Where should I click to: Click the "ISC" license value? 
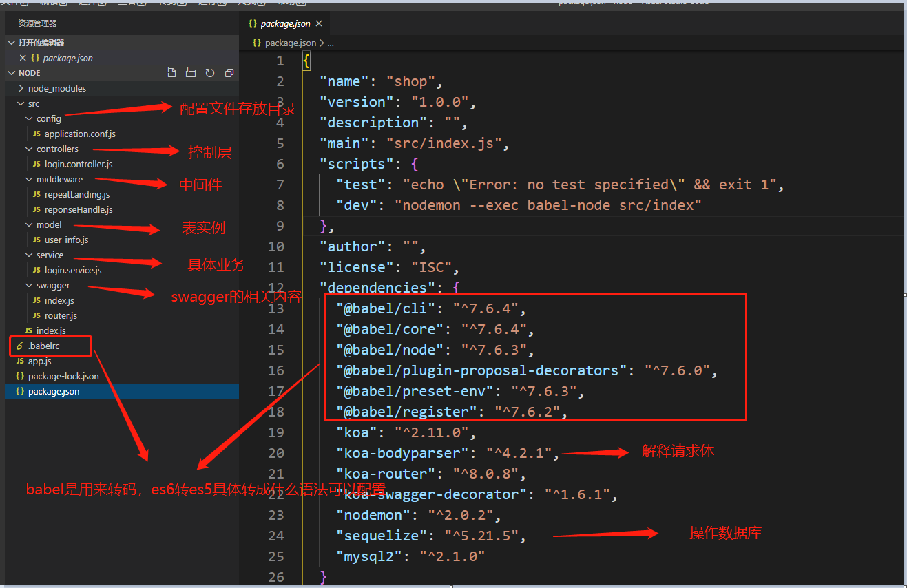pyautogui.click(x=431, y=267)
